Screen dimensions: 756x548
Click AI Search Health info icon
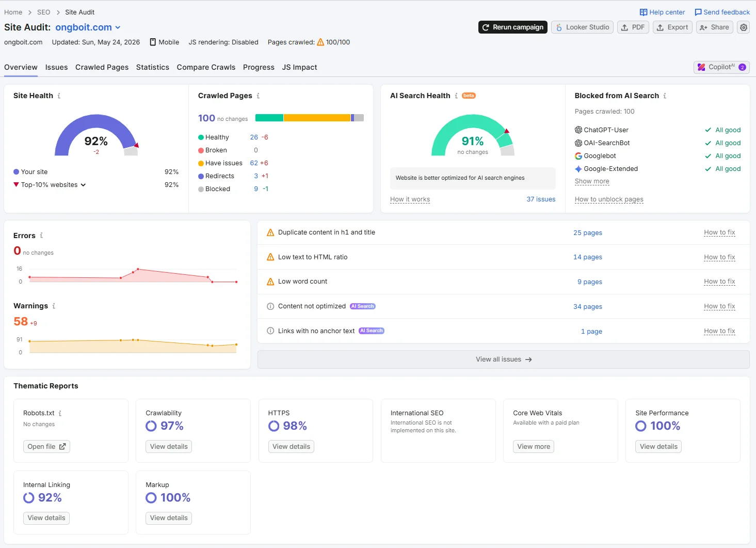pyautogui.click(x=456, y=96)
